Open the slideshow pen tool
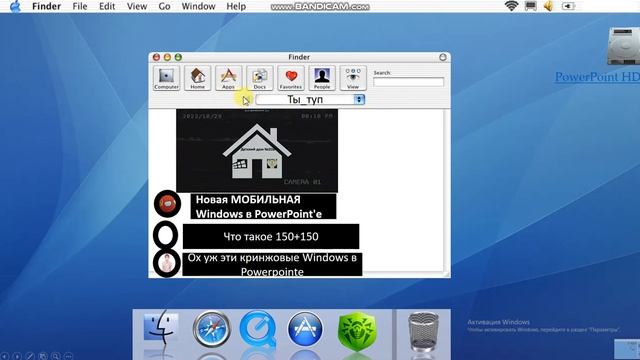Viewport: 640px width, 360px height. [30, 356]
